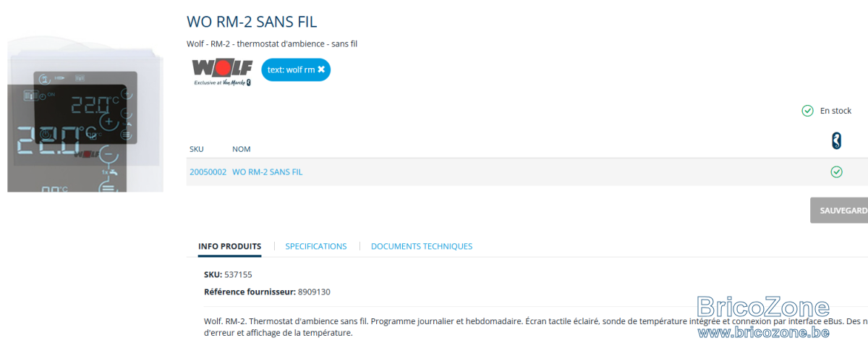Click the En stock label
Viewport: 868px width, 364px height.
(835, 111)
